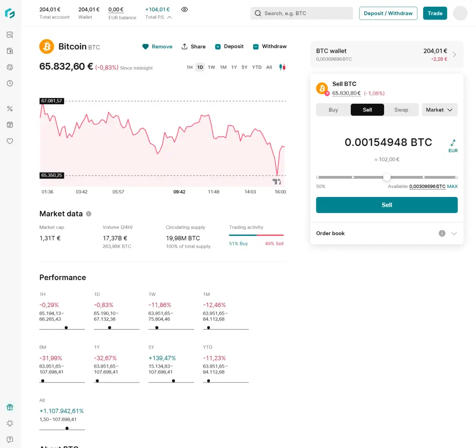
Task: Select the favorites heart icon in sidebar
Action: tap(10, 141)
